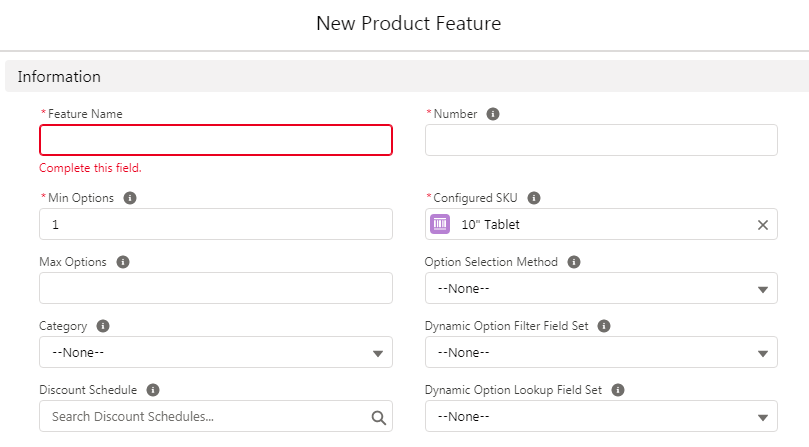
Task: Click the Option Selection Method info icon
Action: (574, 262)
